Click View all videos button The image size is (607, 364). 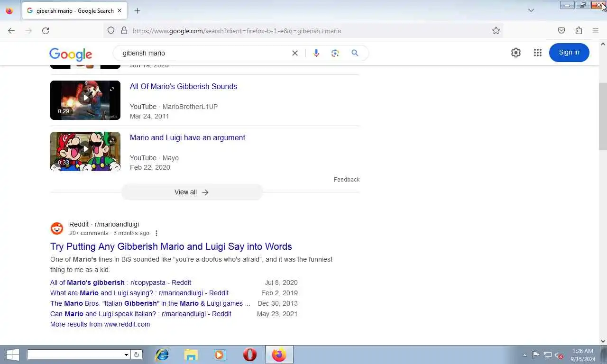[192, 192]
